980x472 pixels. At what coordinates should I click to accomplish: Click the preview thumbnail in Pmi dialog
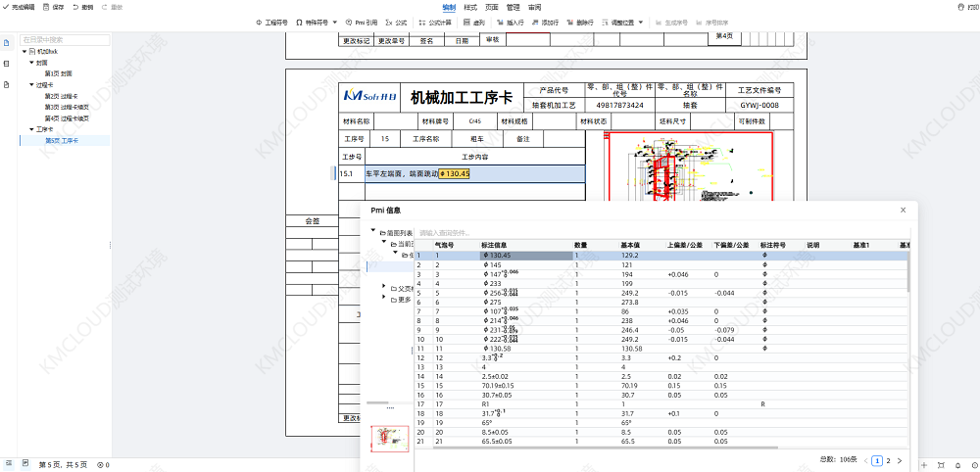pos(389,438)
